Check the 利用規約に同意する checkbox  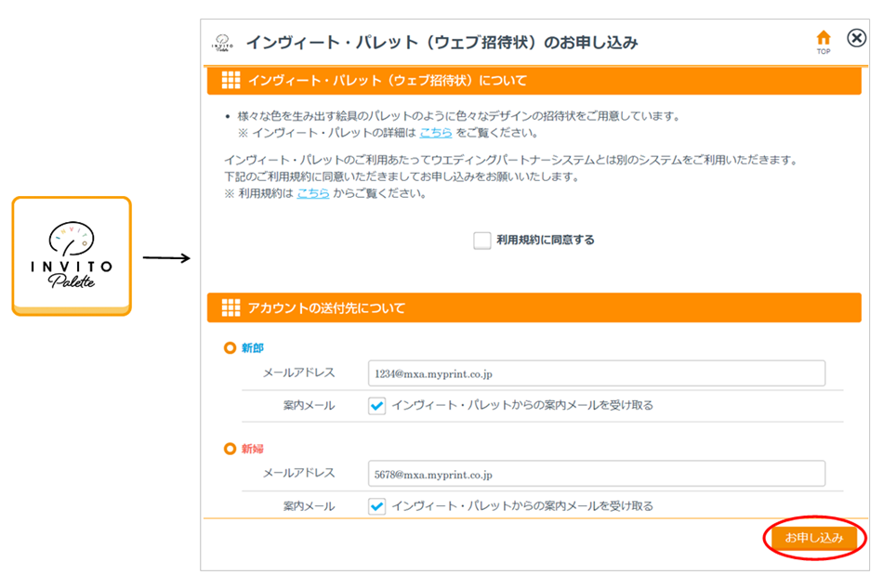(481, 241)
